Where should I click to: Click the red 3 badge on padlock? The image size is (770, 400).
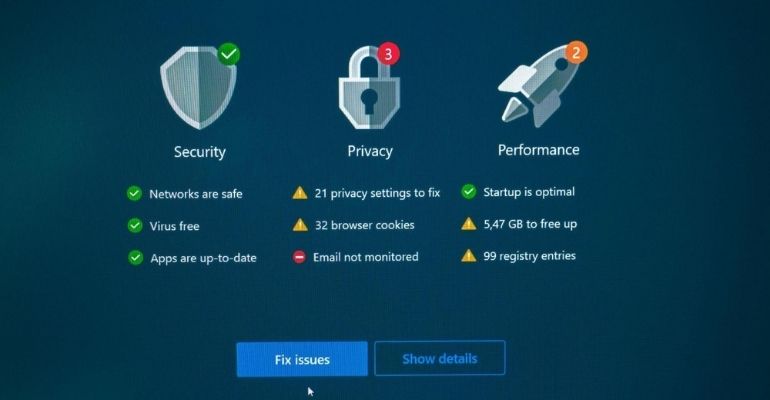pos(388,53)
